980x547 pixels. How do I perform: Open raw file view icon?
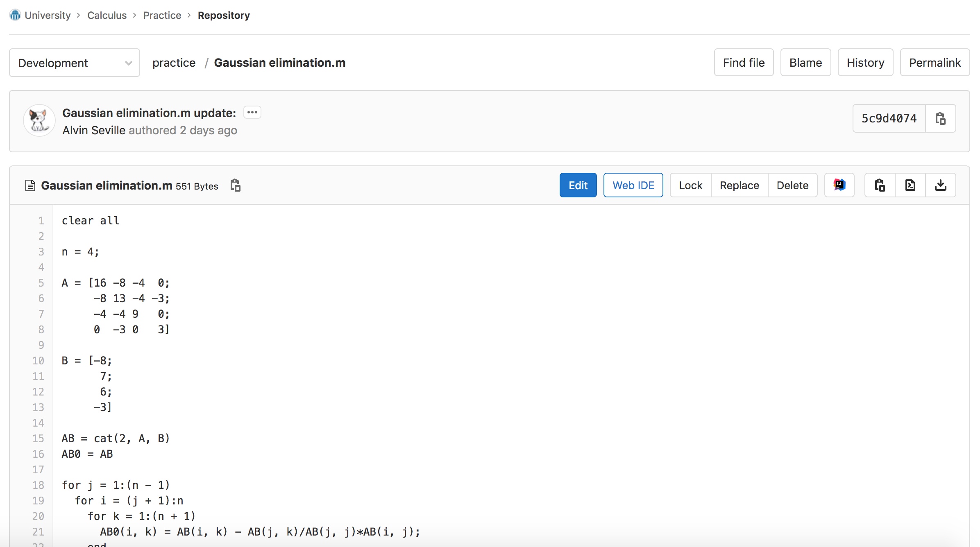tap(910, 185)
